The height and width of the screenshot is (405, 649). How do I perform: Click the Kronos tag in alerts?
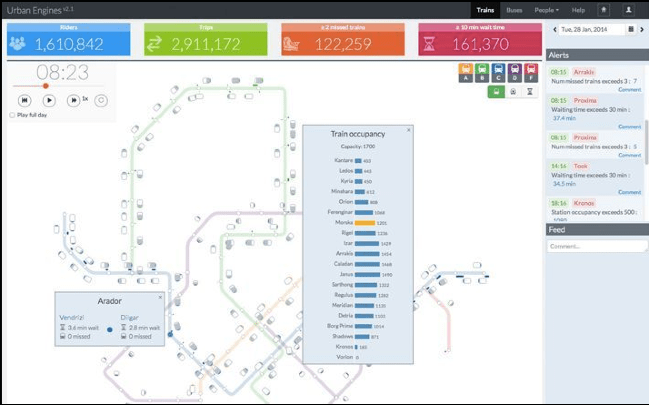pyautogui.click(x=584, y=203)
